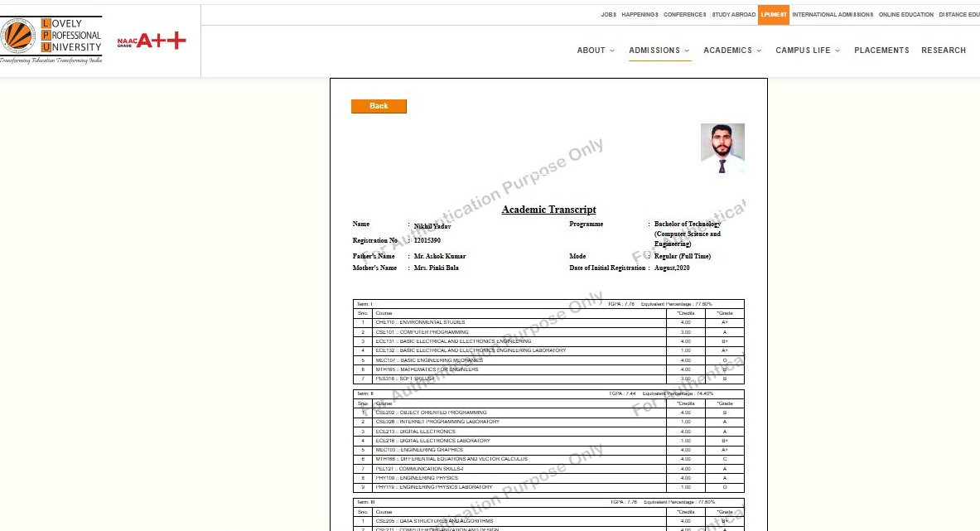Open the CAMPUS LIFE navigation item

[x=803, y=51]
